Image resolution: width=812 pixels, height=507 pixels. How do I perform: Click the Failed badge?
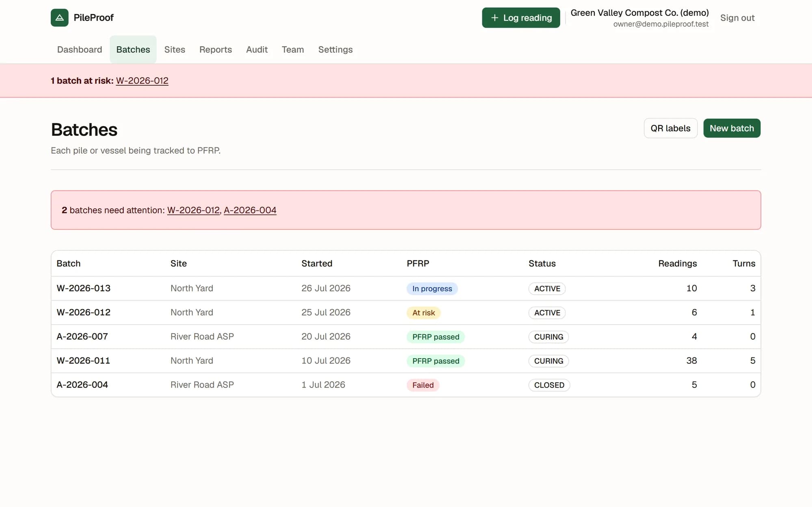tap(423, 385)
